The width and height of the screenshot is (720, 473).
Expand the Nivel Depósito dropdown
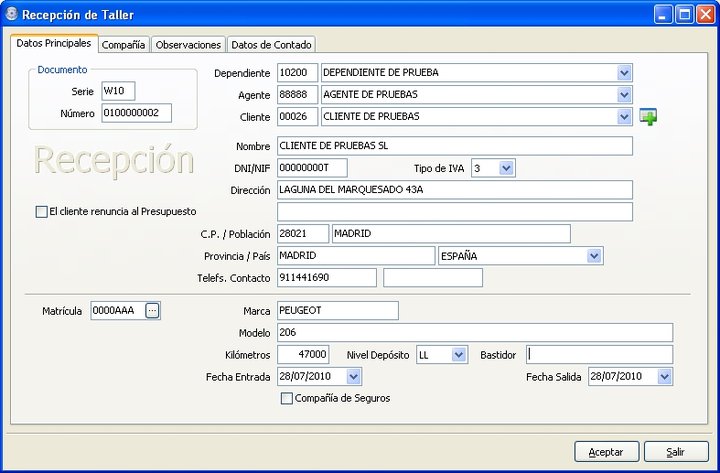pyautogui.click(x=459, y=355)
